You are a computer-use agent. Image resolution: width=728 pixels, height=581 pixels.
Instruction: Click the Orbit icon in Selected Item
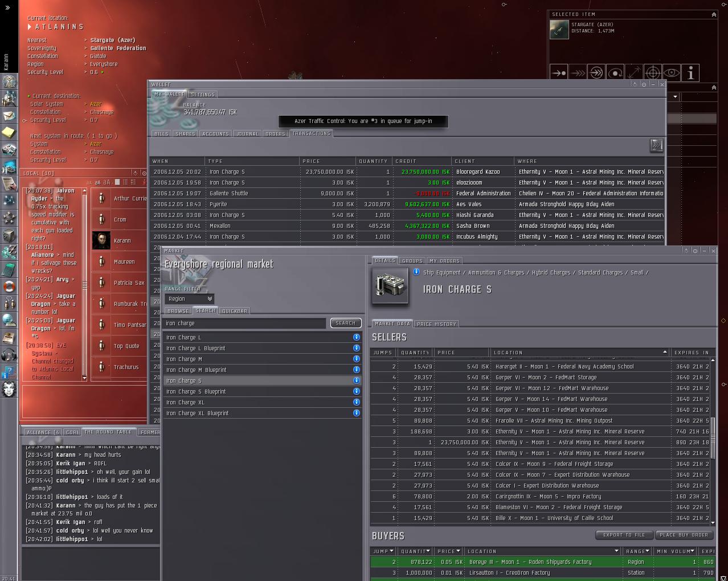pos(615,73)
